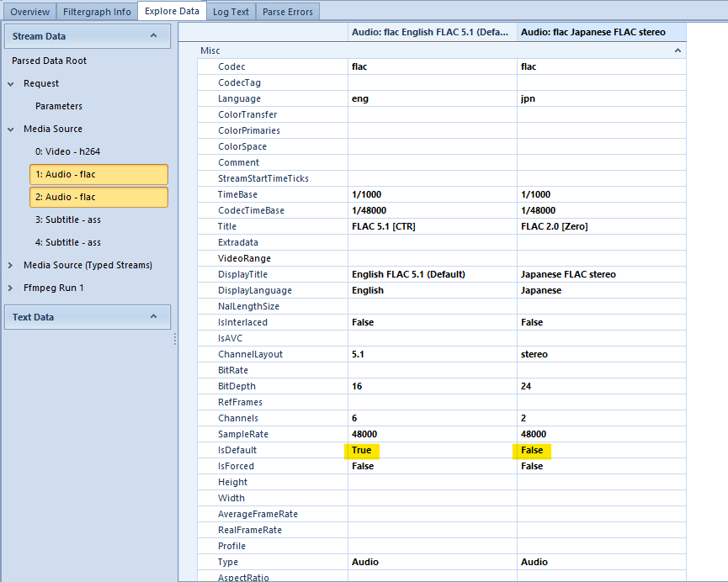Select the Parameters tree item
The image size is (728, 582).
(x=59, y=107)
